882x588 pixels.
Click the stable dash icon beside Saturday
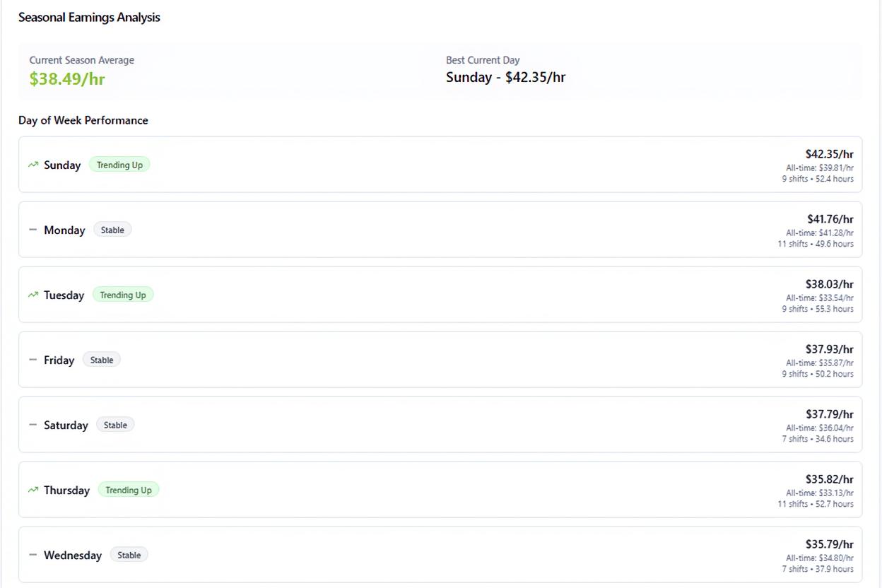(x=32, y=424)
